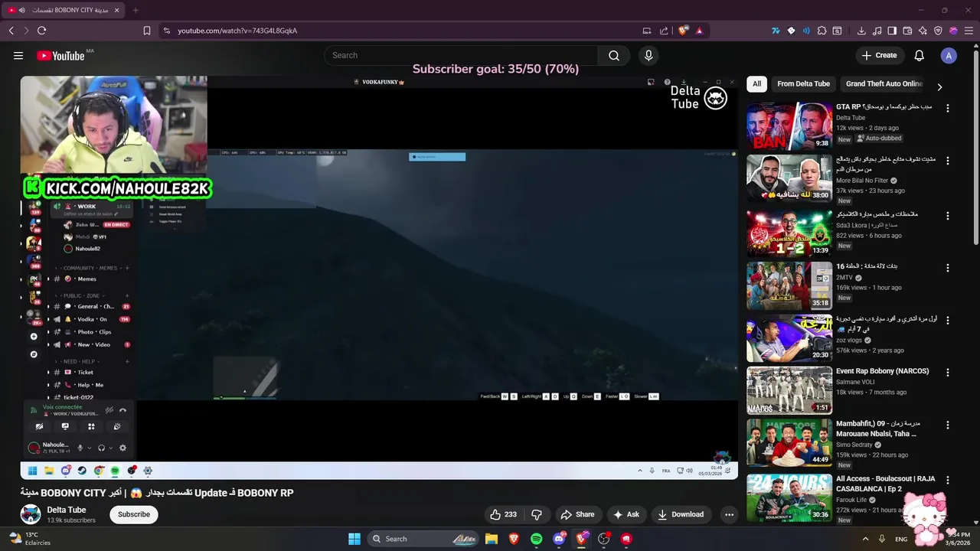The image size is (980, 551).
Task: Open options menu for 2MTV video
Action: [948, 268]
